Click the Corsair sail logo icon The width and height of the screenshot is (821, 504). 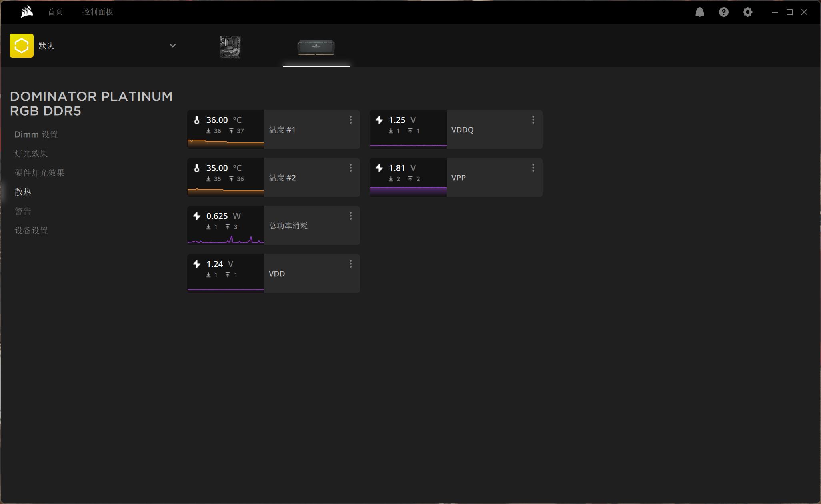point(26,12)
